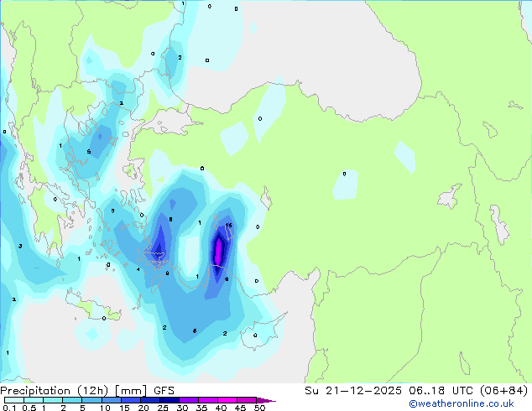Click the "10" legend scale label
The width and height of the screenshot is (532, 411).
[105, 408]
